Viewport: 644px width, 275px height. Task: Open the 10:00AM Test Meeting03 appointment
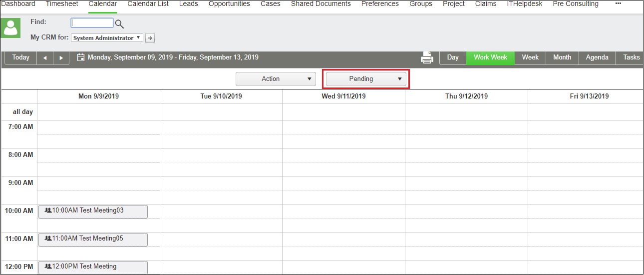pos(93,211)
